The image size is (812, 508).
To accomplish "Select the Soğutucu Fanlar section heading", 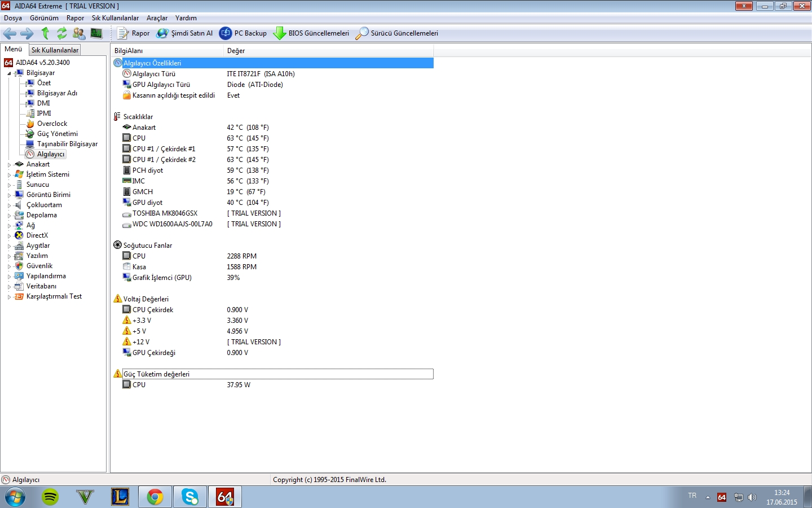I will pyautogui.click(x=148, y=246).
